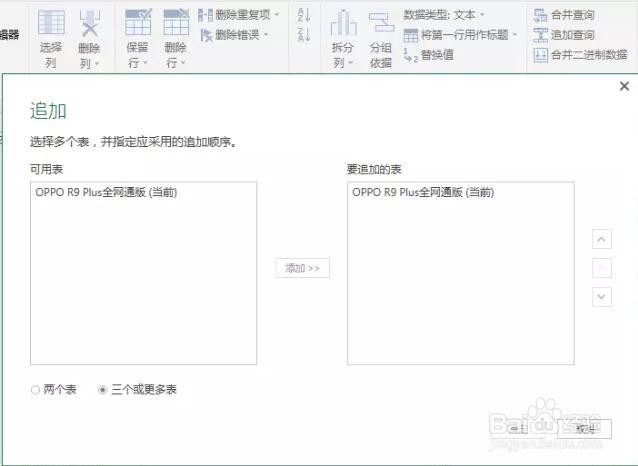
Task: Open Use First Row As Headers dropdown arrow
Action: 514,35
